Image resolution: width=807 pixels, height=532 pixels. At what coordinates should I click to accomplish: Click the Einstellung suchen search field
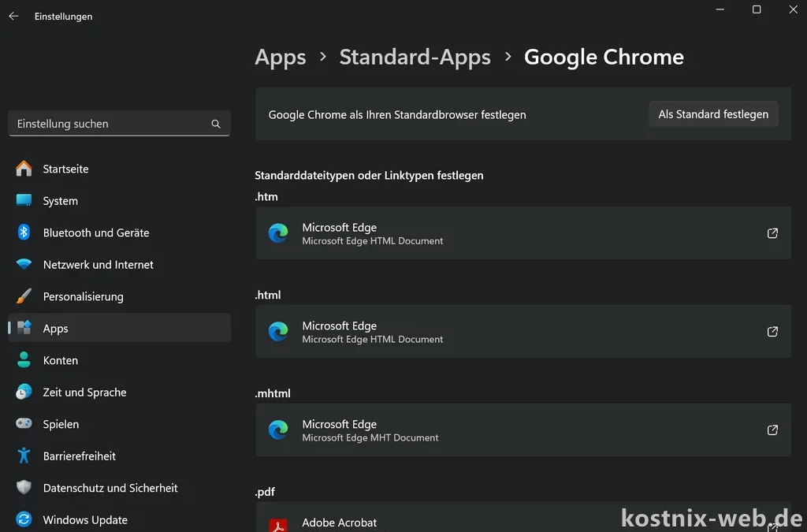point(110,123)
